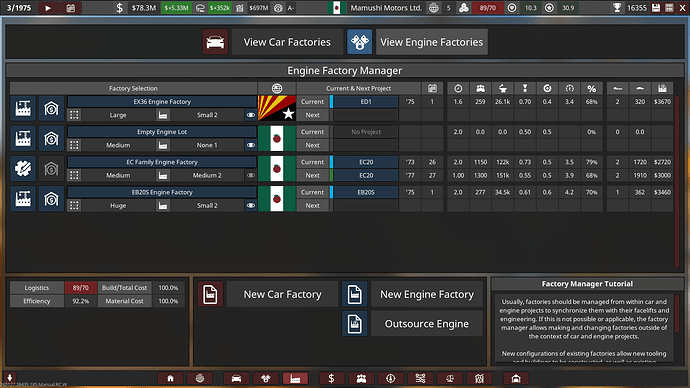Open Huge size selector of EB20S Engine Factory

click(117, 205)
